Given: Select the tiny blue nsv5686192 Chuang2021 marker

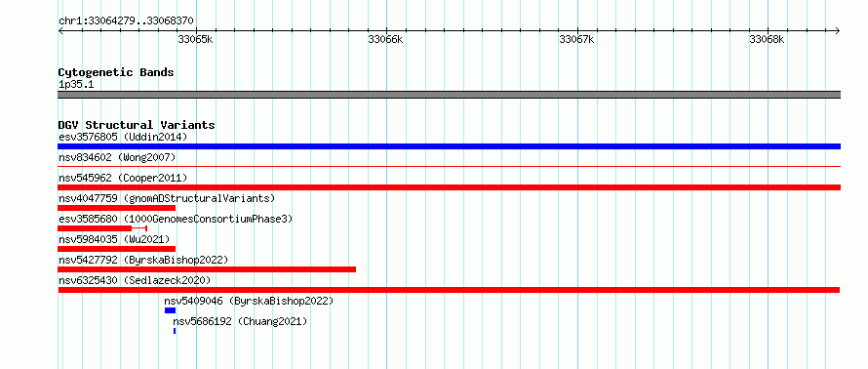Looking at the screenshot, I should pos(175,331).
